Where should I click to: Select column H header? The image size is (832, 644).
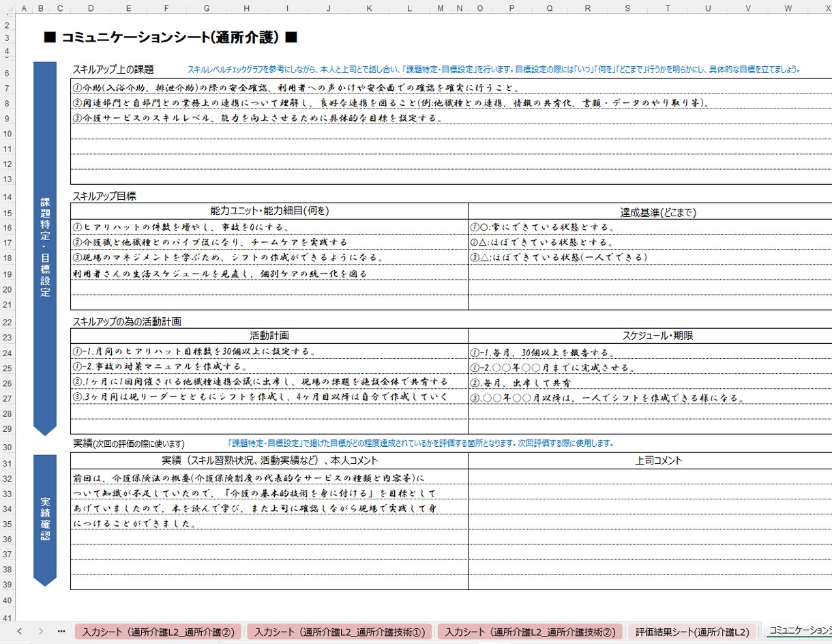coord(246,8)
